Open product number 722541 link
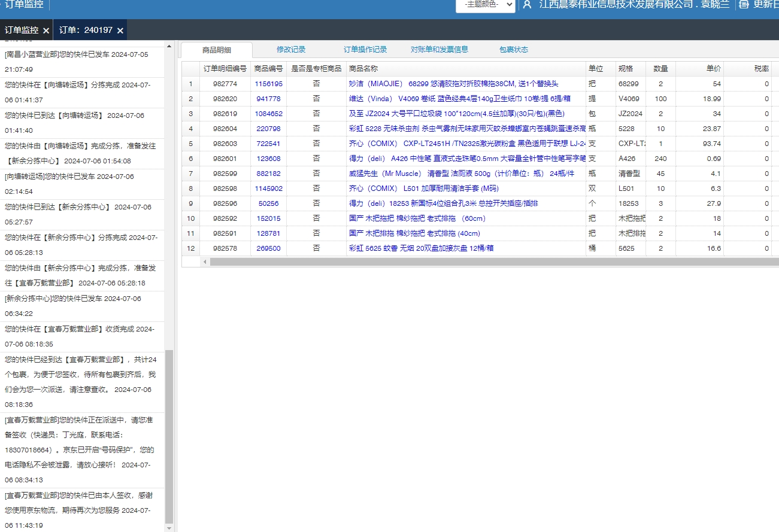779x532 pixels. 268,144
